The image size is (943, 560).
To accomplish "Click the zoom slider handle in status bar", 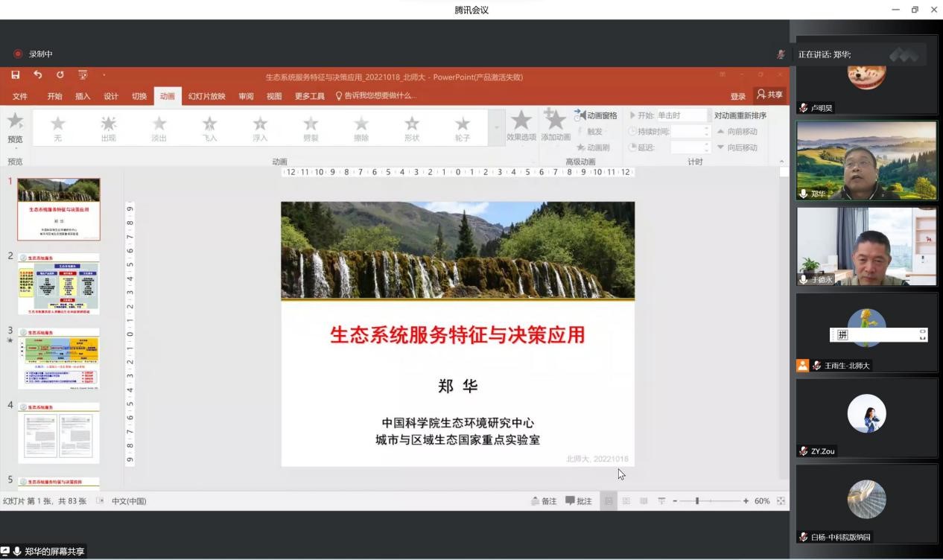I will click(x=697, y=501).
